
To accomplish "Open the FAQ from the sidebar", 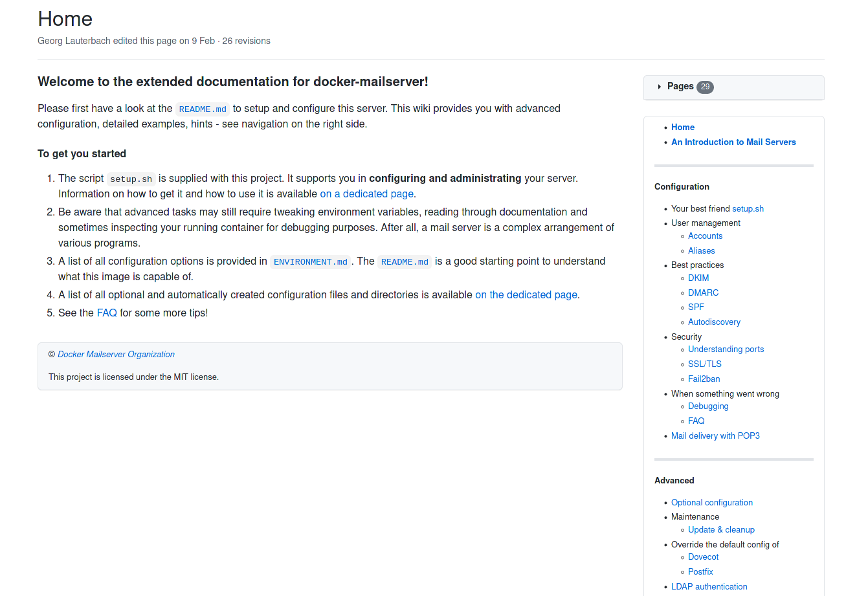I will tap(696, 421).
